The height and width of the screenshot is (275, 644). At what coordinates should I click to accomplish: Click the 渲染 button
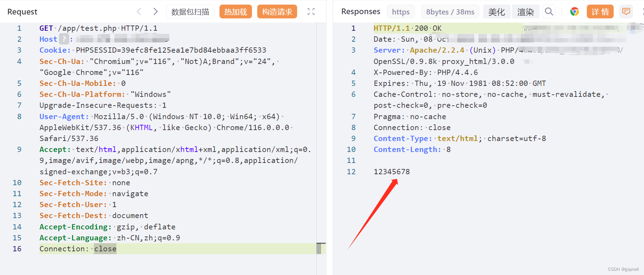point(525,12)
